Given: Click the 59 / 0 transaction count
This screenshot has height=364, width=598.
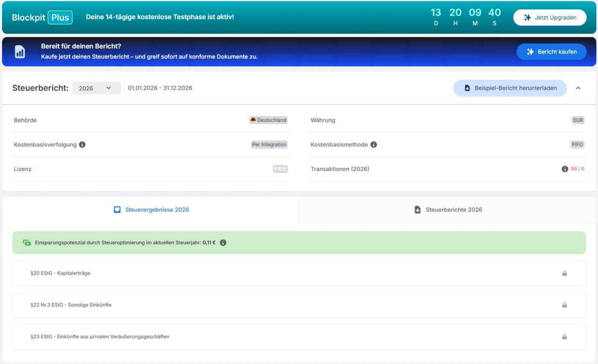Looking at the screenshot, I should (x=577, y=169).
